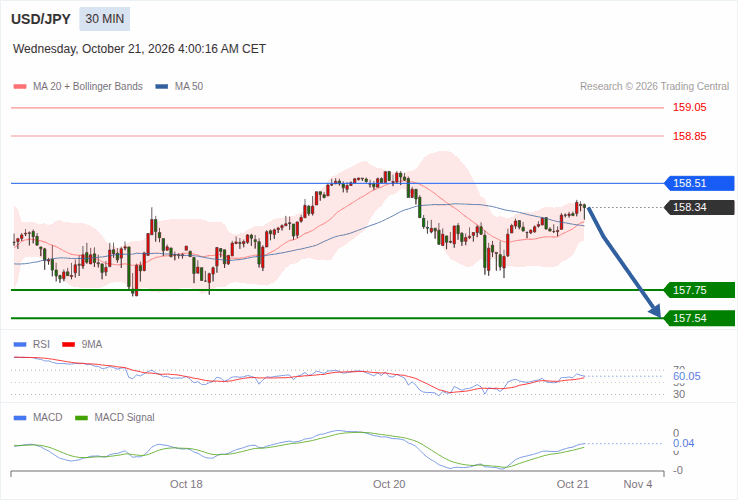Click the date line 'Wednesday, October 21, 2026 4:00:16 AM CET'

click(139, 49)
